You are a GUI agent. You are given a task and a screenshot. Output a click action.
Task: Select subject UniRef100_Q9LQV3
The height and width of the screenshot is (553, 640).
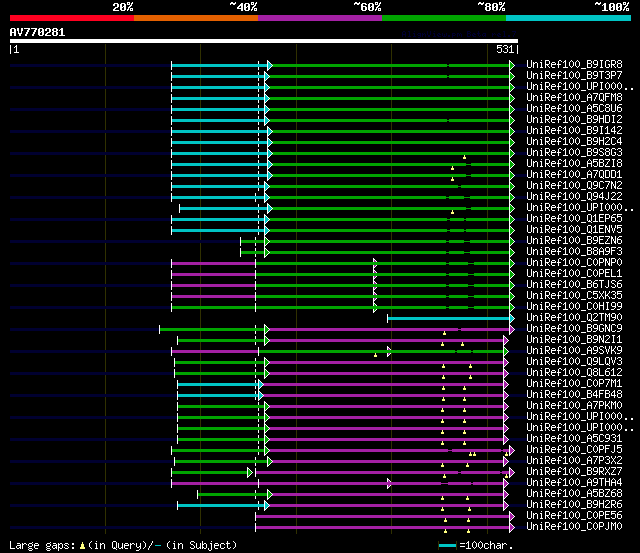(x=574, y=362)
